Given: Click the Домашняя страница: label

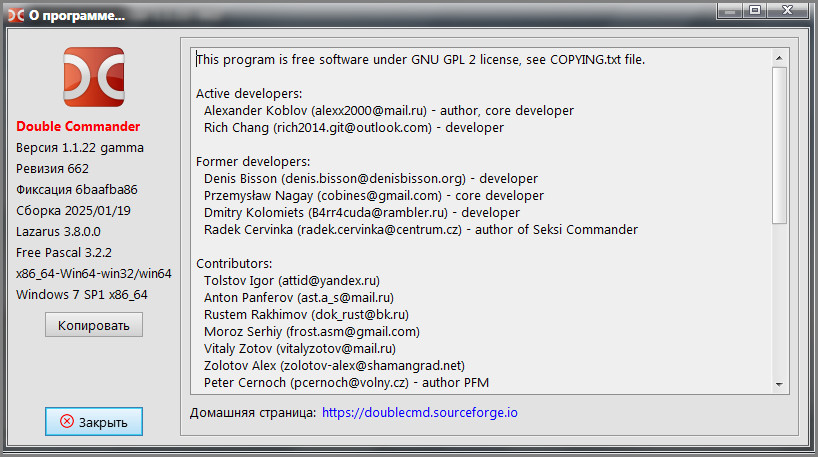Looking at the screenshot, I should [253, 413].
